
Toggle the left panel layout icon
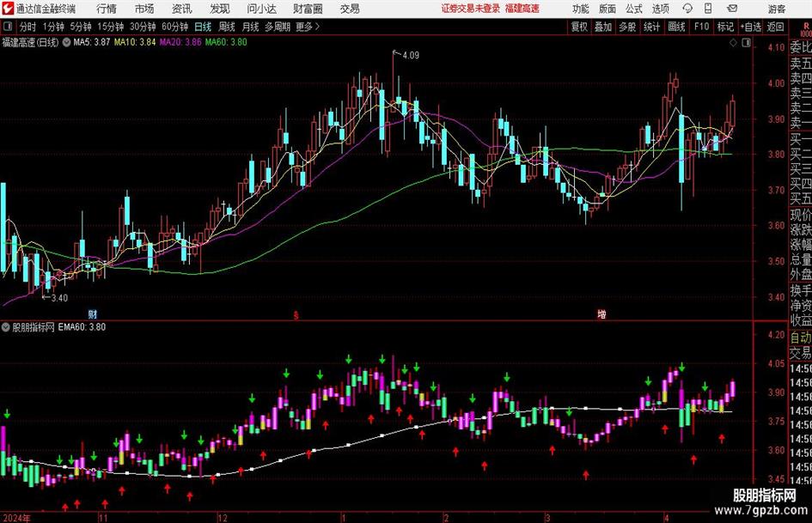7,27
